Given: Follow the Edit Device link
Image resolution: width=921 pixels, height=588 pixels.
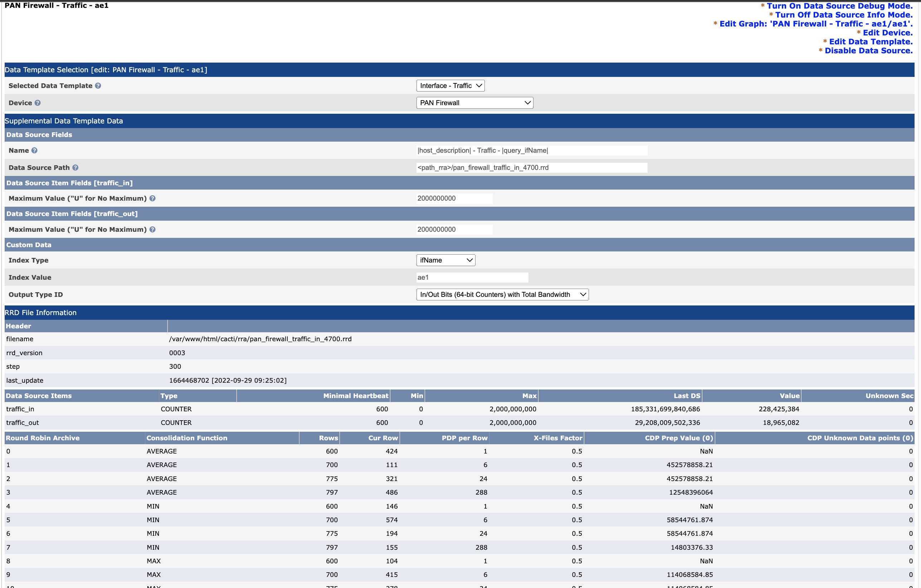Looking at the screenshot, I should point(887,33).
